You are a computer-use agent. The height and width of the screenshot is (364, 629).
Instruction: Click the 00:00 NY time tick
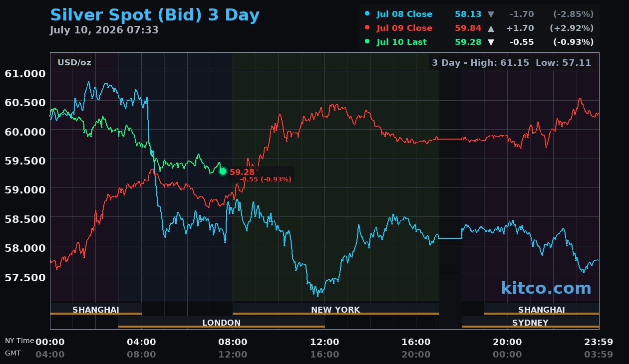[x=50, y=342]
